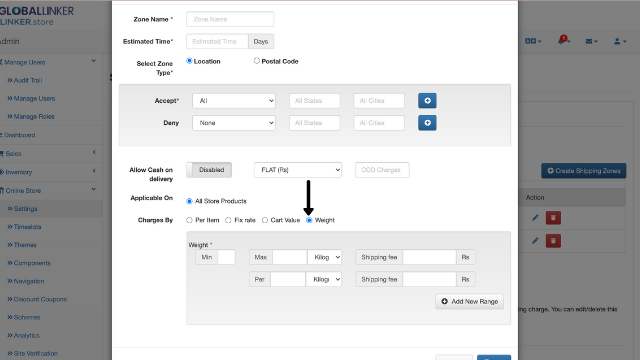Click the first row's red delete icon

pyautogui.click(x=553, y=218)
